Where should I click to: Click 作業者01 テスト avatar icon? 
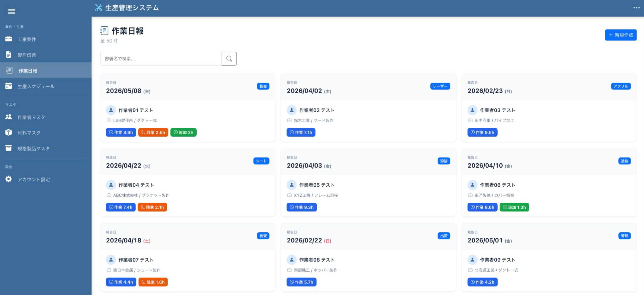tap(111, 110)
